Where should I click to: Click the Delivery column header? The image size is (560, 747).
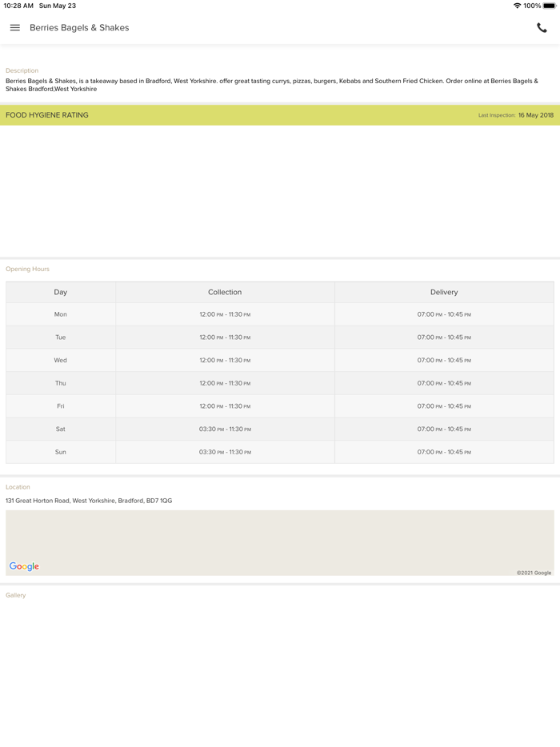pos(444,292)
